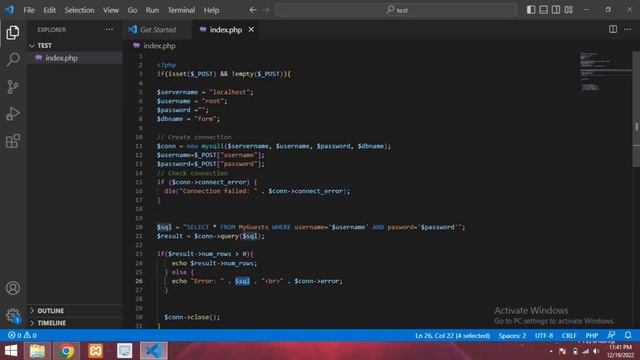Click the volume icon in system tray
640x360 pixels.
tap(596, 351)
